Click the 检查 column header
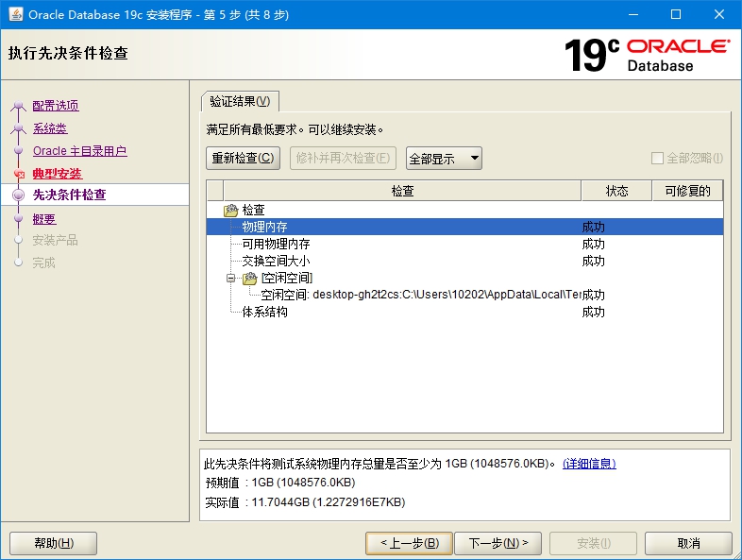Viewport: 742px width, 560px height. coord(402,191)
